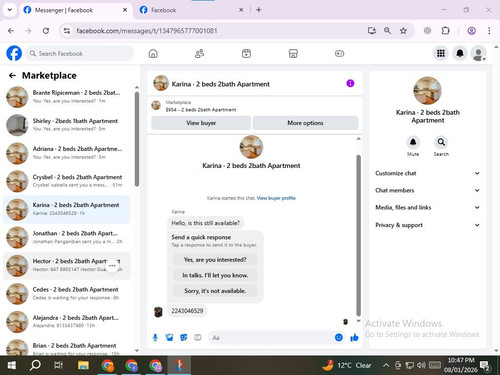The height and width of the screenshot is (375, 500).
Task: Open Shirley 2beds 1bath Apartment conversation
Action: tap(67, 125)
